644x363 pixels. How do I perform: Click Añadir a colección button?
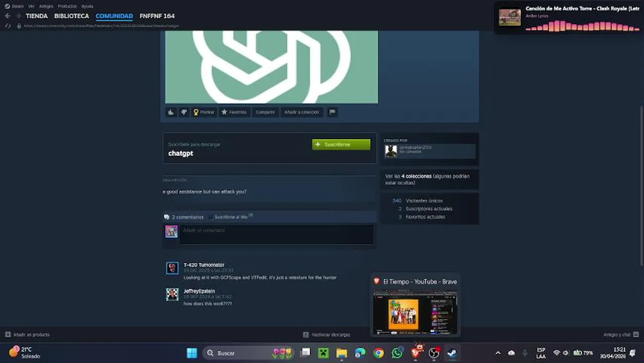coord(301,112)
